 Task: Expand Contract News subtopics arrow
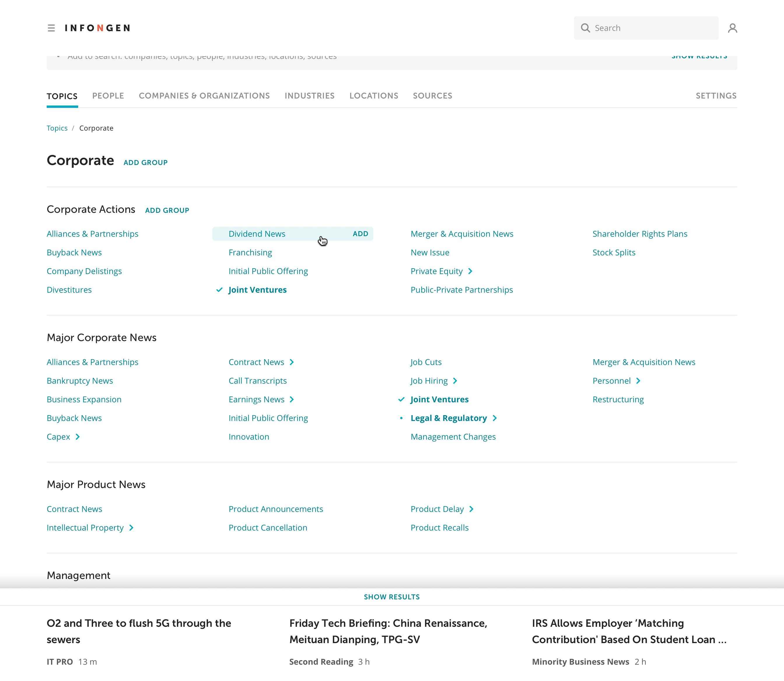(x=292, y=362)
